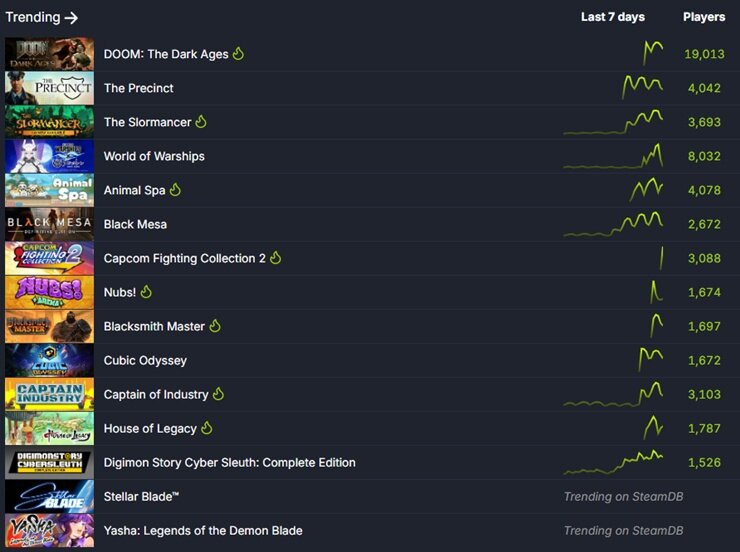Click the flame icon next to The Slormancer
This screenshot has height=552, width=740.
pos(201,121)
